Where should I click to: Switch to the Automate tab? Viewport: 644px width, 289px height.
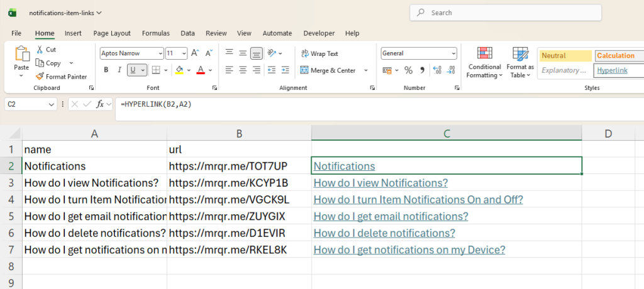277,33
